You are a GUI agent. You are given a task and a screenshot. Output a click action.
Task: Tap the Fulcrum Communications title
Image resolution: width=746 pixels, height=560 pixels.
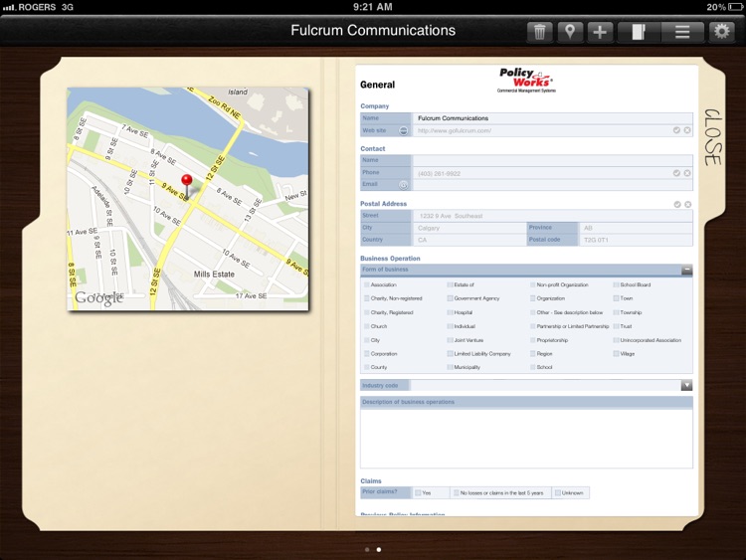coord(373,31)
